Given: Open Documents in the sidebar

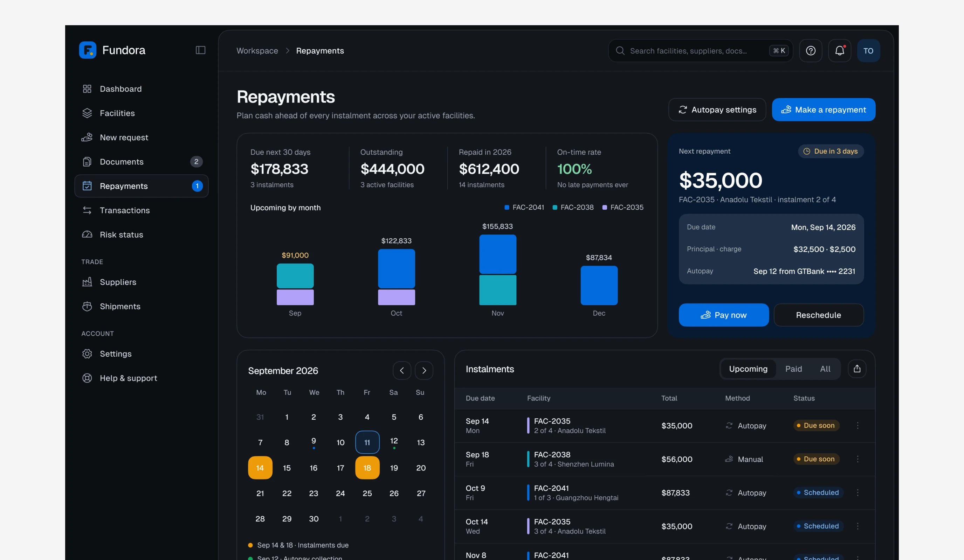Looking at the screenshot, I should click(x=141, y=162).
